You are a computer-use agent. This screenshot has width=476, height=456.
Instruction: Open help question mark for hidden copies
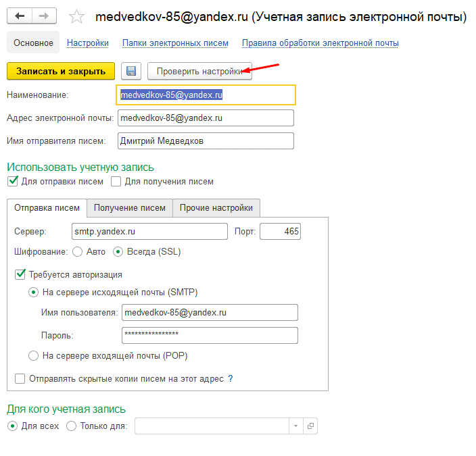click(x=231, y=378)
